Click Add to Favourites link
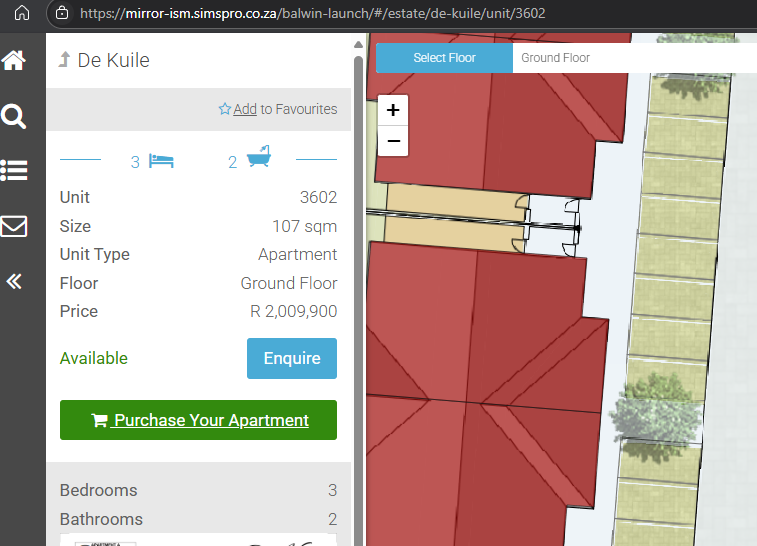Screen dimensions: 757x546 [x=245, y=109]
